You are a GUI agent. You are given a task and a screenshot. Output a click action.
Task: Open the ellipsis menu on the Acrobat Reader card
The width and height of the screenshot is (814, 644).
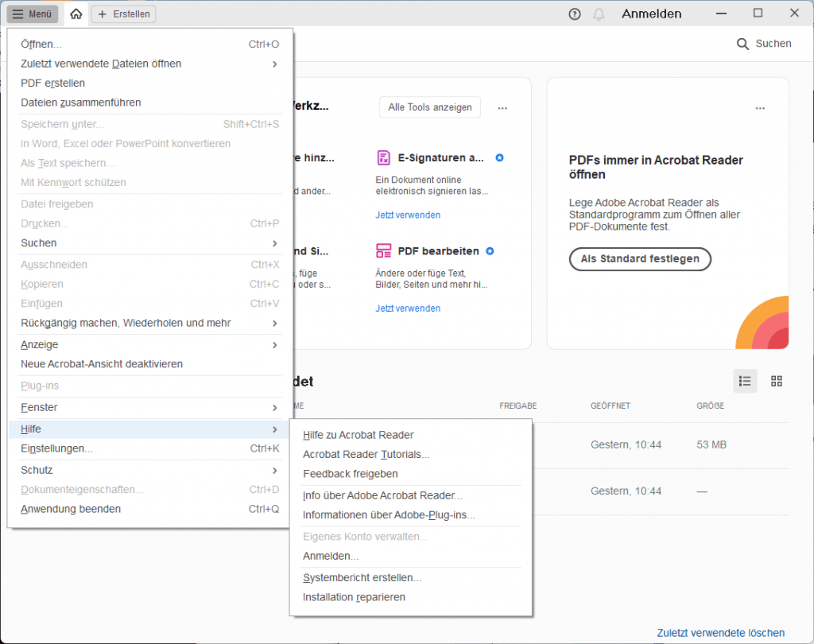(760, 107)
